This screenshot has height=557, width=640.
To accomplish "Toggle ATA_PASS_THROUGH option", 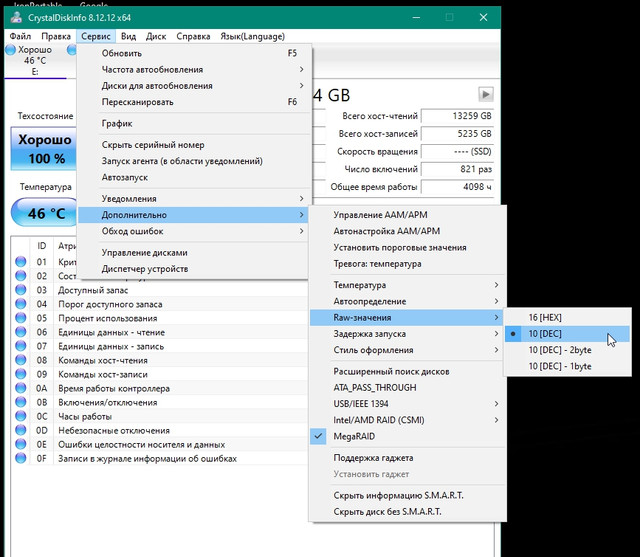I will 407,387.
